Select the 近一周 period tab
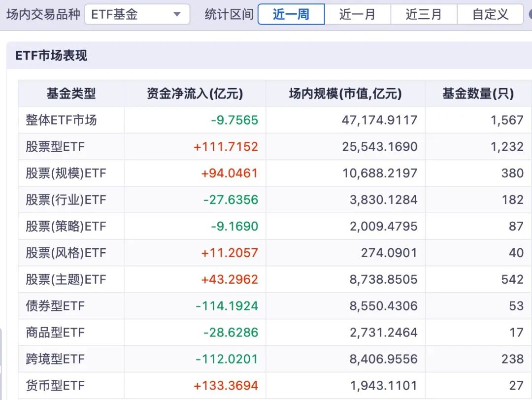The image size is (532, 400). [291, 14]
